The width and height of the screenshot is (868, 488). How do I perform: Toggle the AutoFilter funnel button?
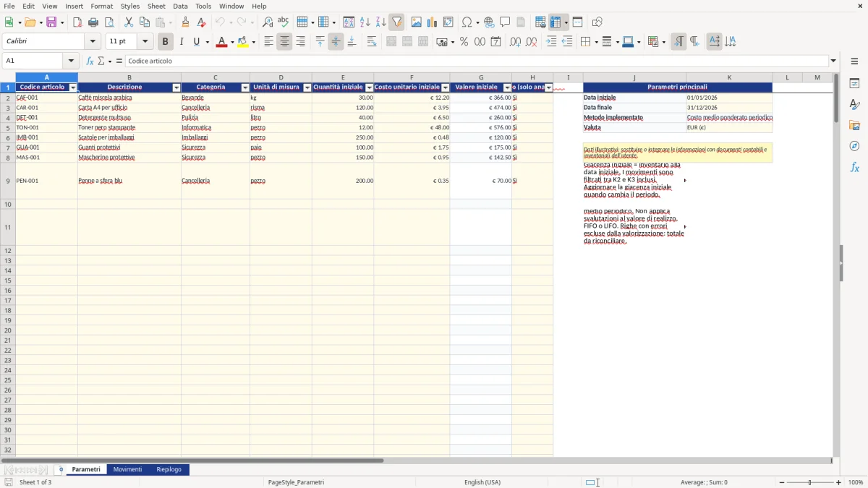[x=396, y=22]
